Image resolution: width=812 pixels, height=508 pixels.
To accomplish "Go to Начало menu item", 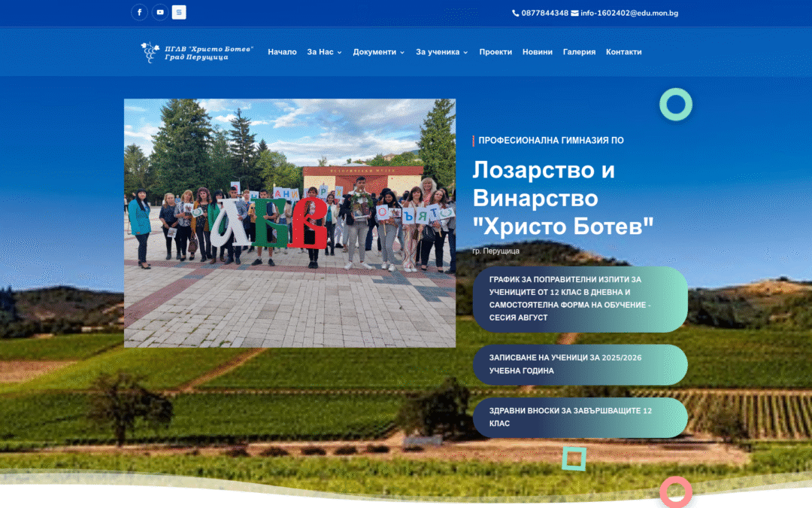I will (282, 52).
